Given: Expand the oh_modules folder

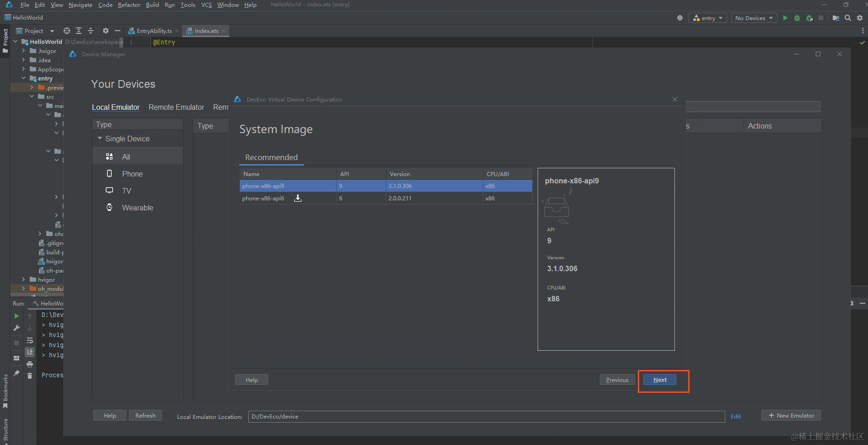Looking at the screenshot, I should 23,289.
